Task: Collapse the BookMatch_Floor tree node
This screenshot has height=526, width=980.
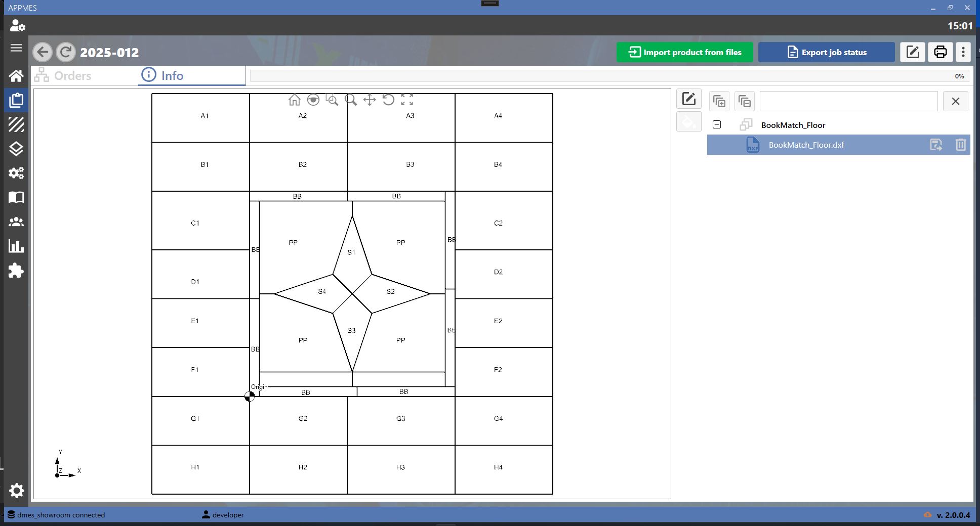Action: pos(717,124)
